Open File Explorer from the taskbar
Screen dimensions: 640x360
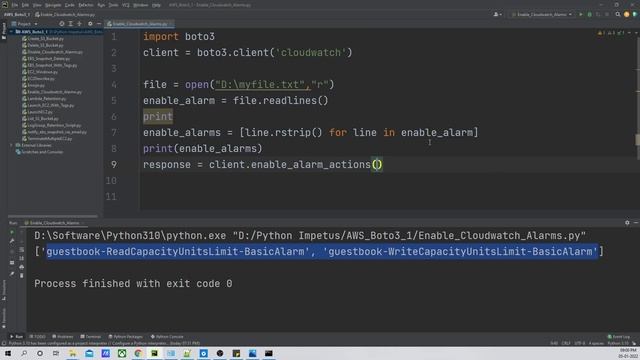73,353
